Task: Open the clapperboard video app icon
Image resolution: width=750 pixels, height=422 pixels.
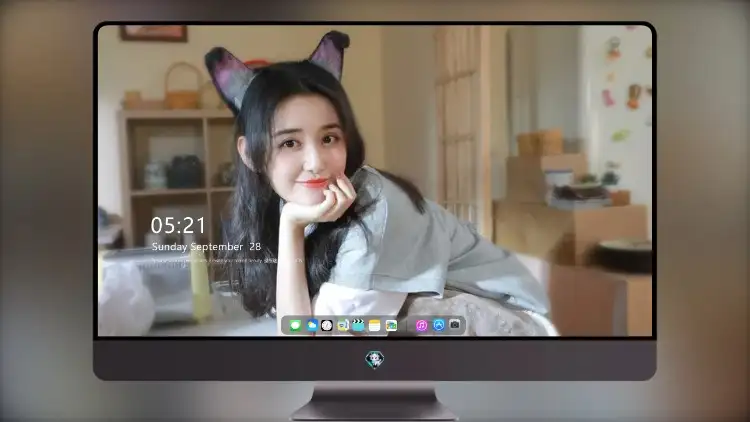Action: click(358, 325)
